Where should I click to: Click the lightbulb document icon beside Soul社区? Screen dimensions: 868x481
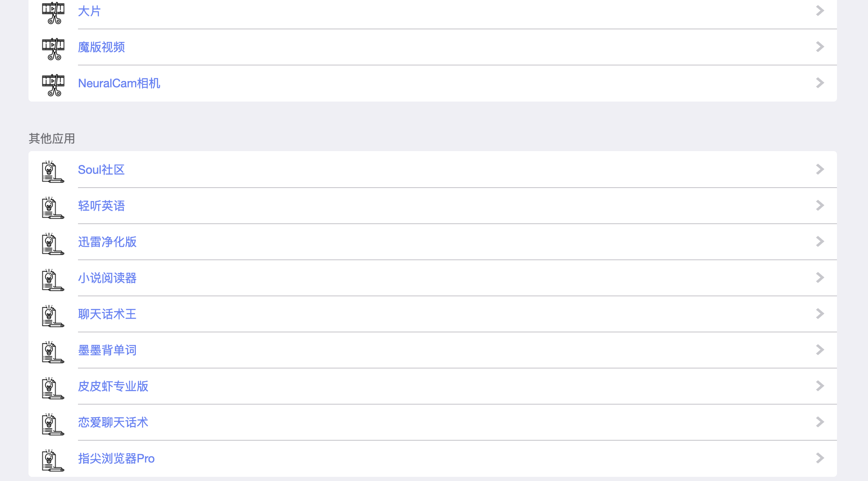tap(53, 171)
